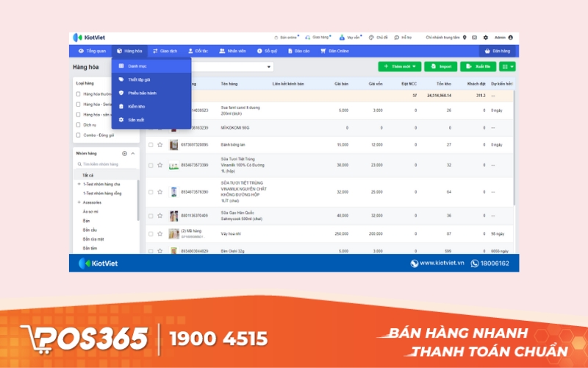Open the search box dropdown arrow
This screenshot has width=588, height=368.
point(269,67)
